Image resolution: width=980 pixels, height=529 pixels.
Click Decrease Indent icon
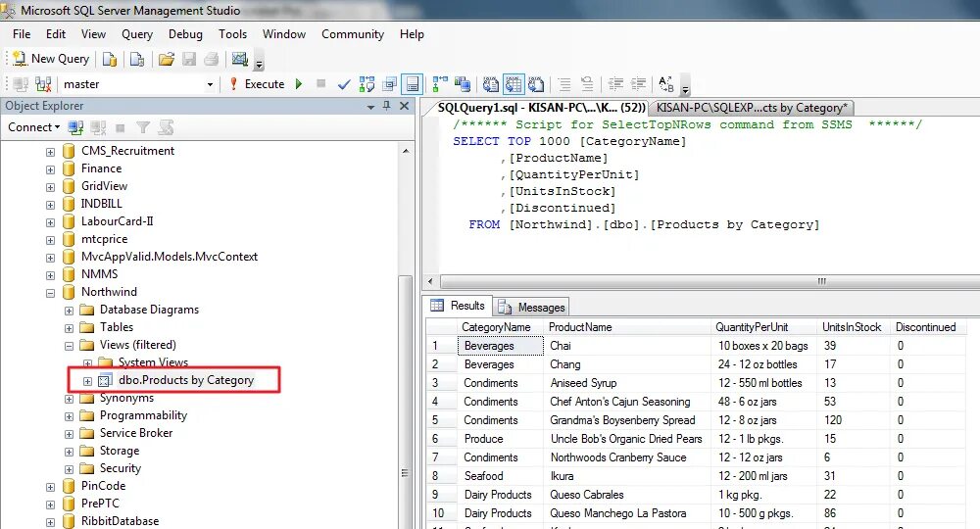coord(615,83)
